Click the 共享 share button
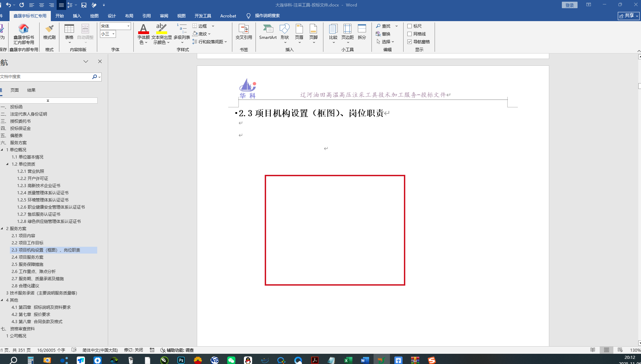 pyautogui.click(x=629, y=16)
